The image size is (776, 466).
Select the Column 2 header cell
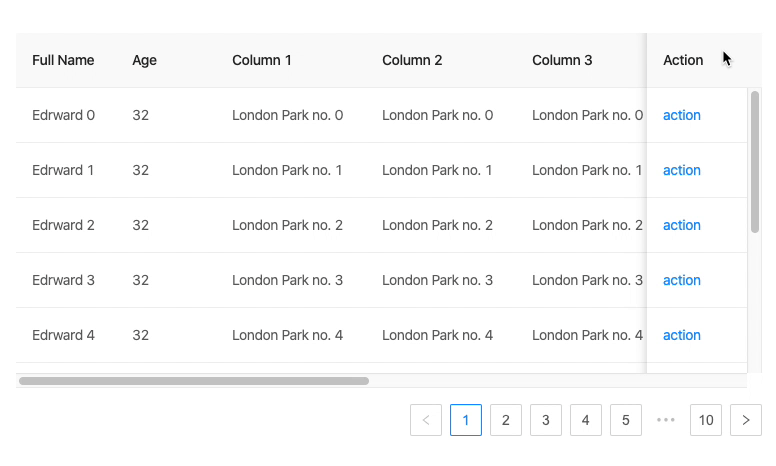[x=412, y=60]
